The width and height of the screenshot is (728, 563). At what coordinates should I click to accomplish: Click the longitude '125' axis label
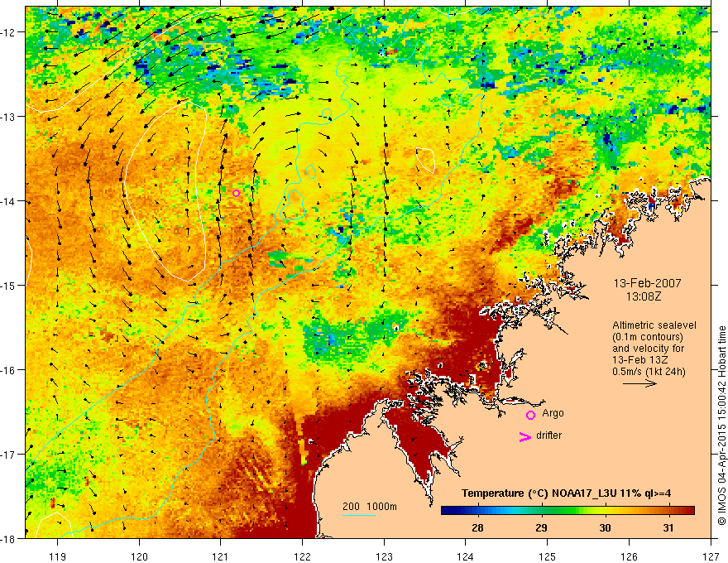click(x=548, y=556)
